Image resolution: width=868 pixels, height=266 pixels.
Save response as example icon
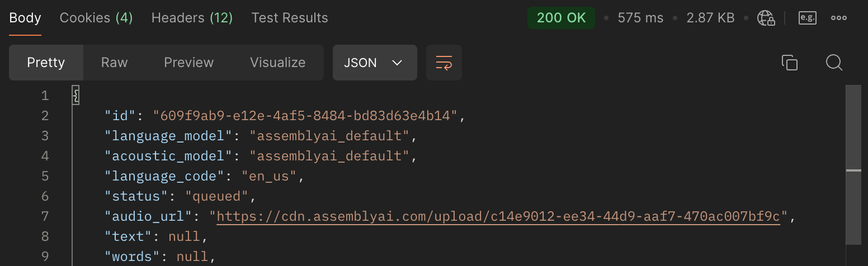[x=807, y=18]
